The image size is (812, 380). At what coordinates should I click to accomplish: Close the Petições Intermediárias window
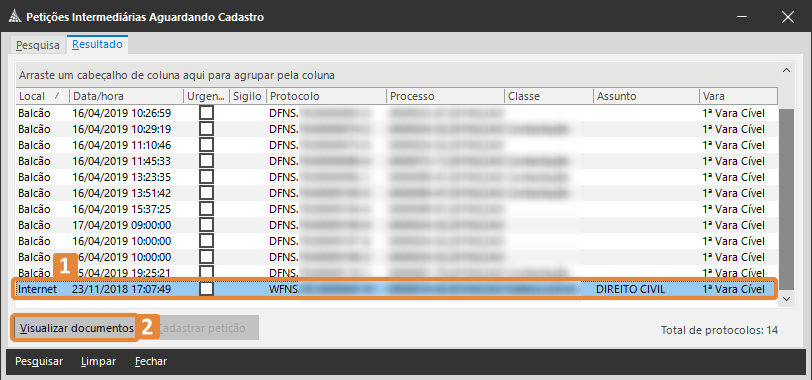pos(788,17)
